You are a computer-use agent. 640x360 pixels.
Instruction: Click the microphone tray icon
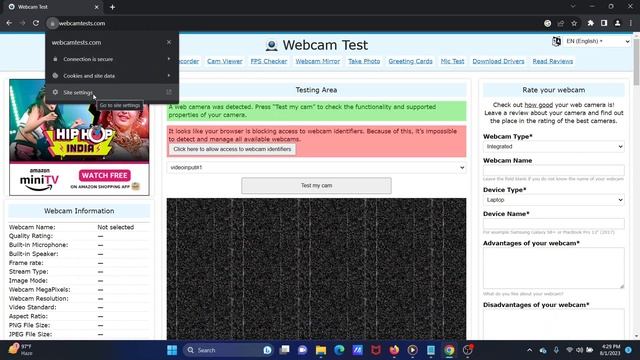tap(556, 350)
